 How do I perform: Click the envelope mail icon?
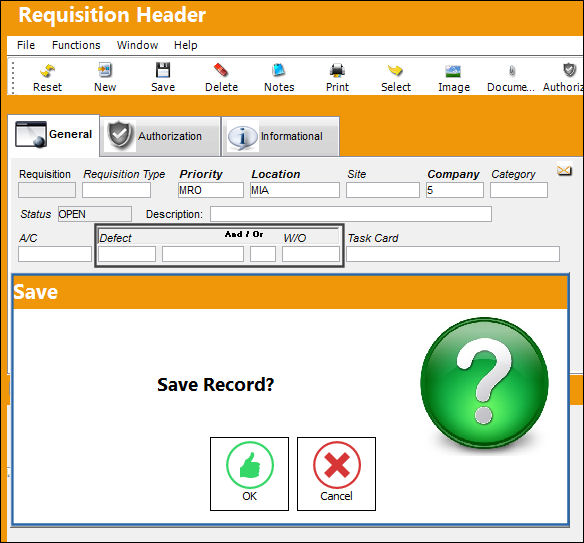(564, 171)
